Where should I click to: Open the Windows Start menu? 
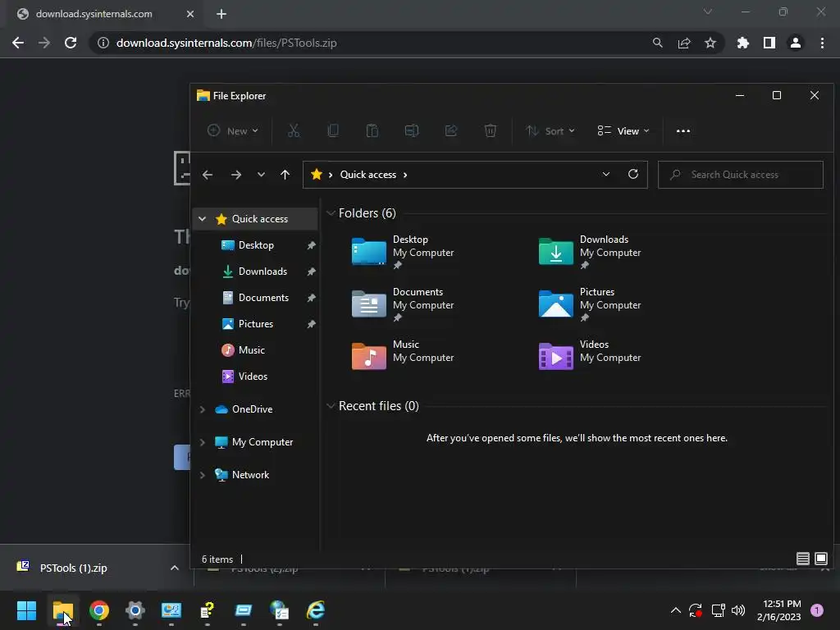tap(26, 610)
